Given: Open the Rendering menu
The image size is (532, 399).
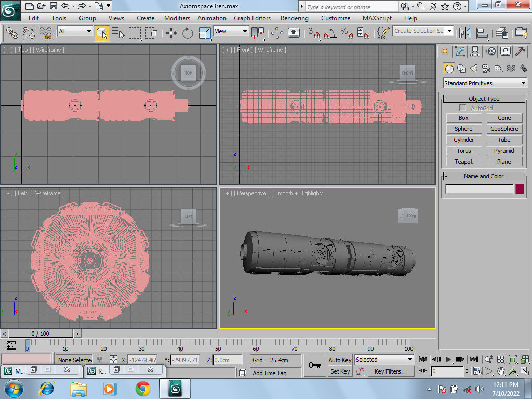Looking at the screenshot, I should (295, 18).
